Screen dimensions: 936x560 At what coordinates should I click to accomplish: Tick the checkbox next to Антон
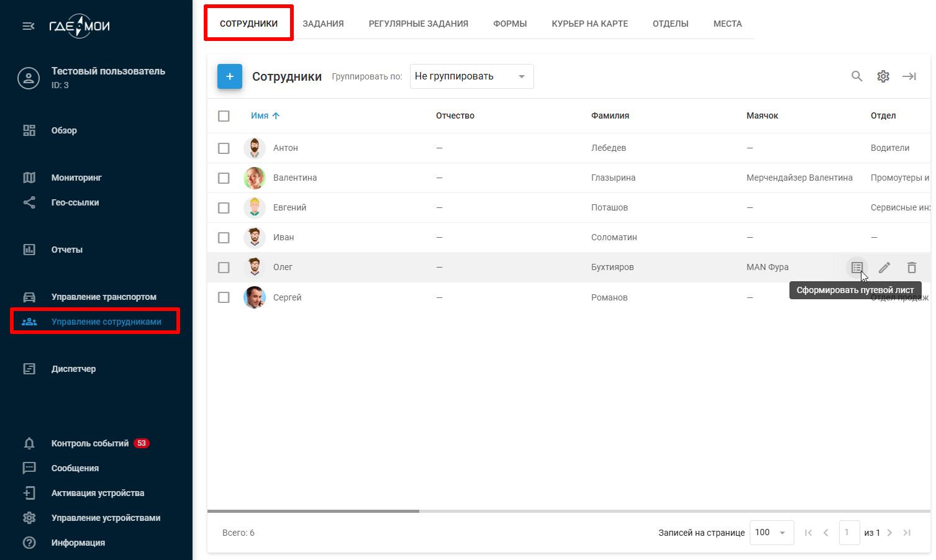[x=224, y=148]
